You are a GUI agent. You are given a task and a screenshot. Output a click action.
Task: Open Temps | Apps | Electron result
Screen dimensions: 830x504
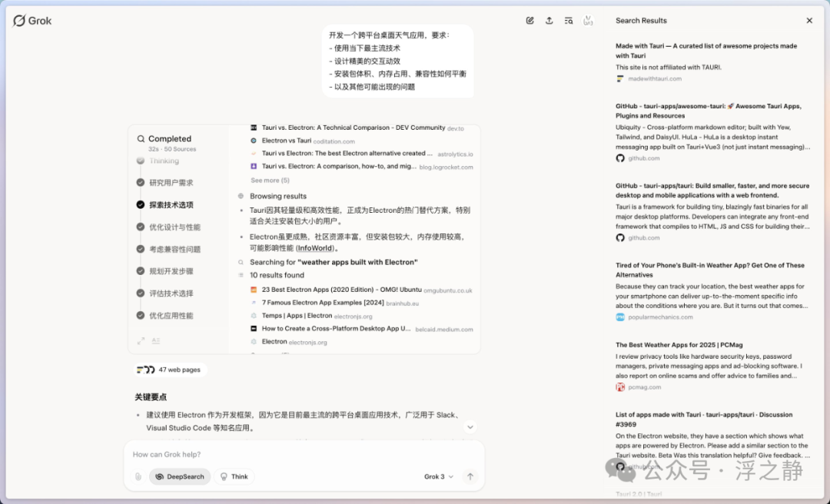coord(297,316)
